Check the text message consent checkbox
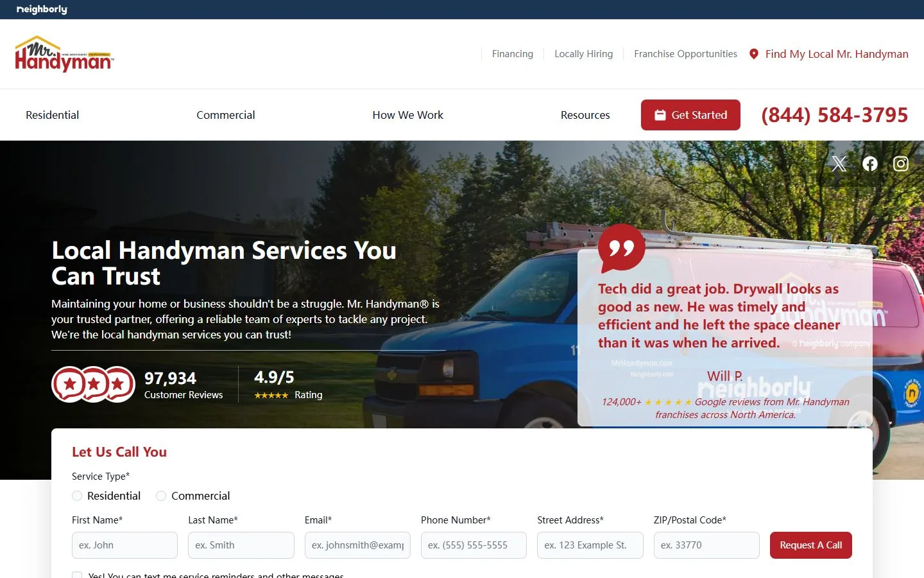The image size is (924, 578). pos(77,575)
